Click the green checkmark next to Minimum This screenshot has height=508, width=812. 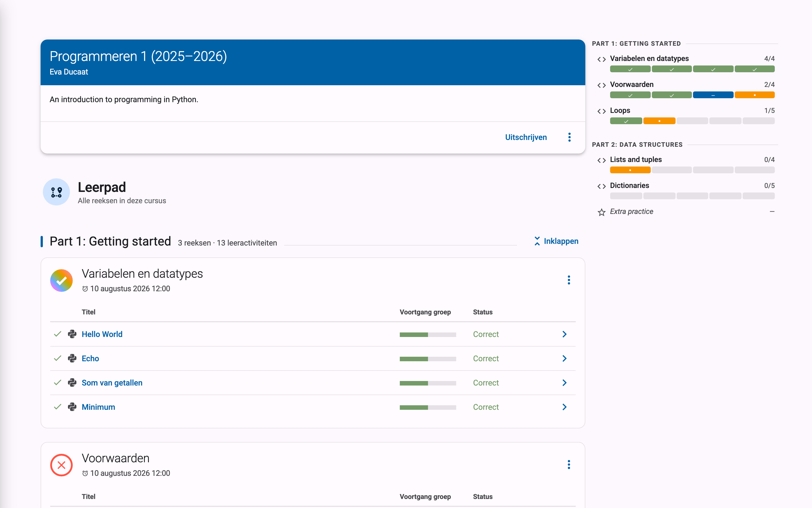pyautogui.click(x=58, y=406)
